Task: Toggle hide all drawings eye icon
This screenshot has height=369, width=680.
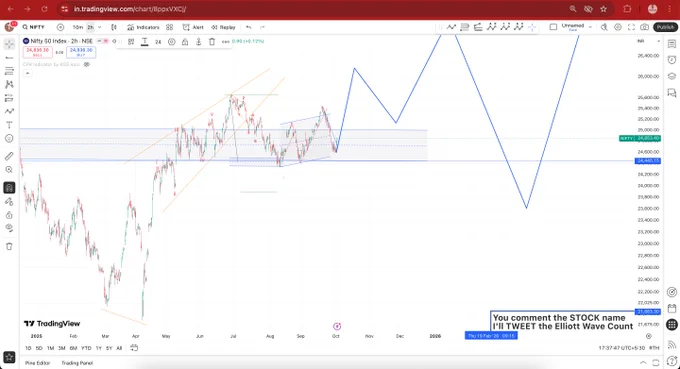Action: (x=9, y=228)
